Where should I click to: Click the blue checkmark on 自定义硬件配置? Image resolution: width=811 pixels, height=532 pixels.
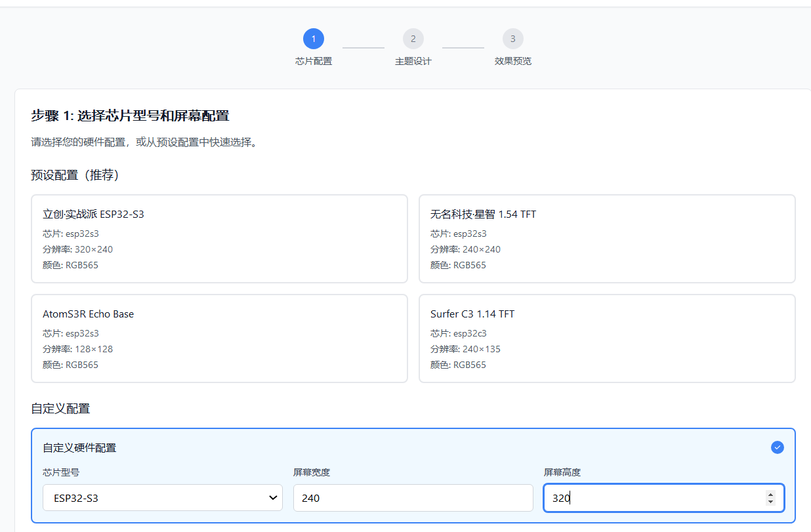777,447
